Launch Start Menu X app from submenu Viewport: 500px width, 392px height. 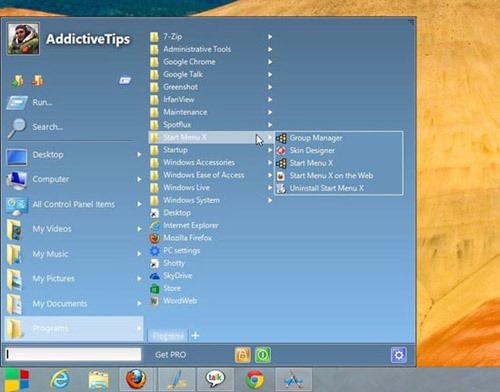point(339,163)
